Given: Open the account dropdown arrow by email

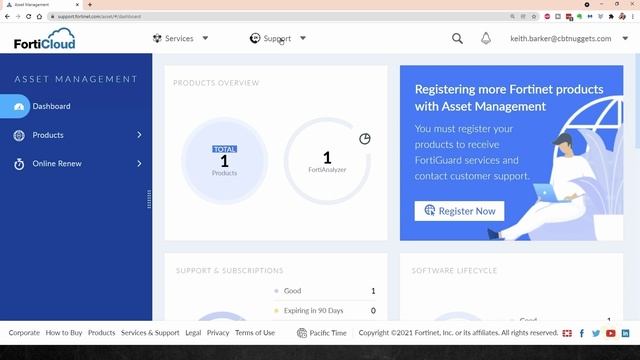Looking at the screenshot, I should (625, 38).
